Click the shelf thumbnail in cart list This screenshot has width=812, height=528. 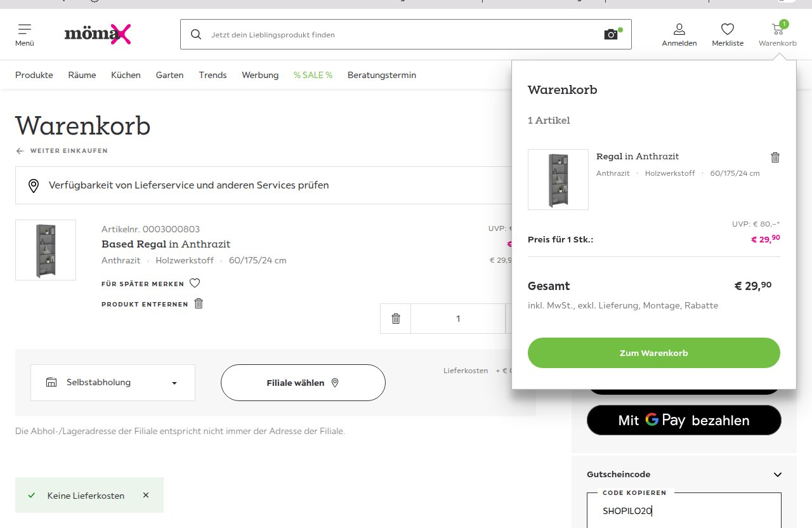point(46,250)
